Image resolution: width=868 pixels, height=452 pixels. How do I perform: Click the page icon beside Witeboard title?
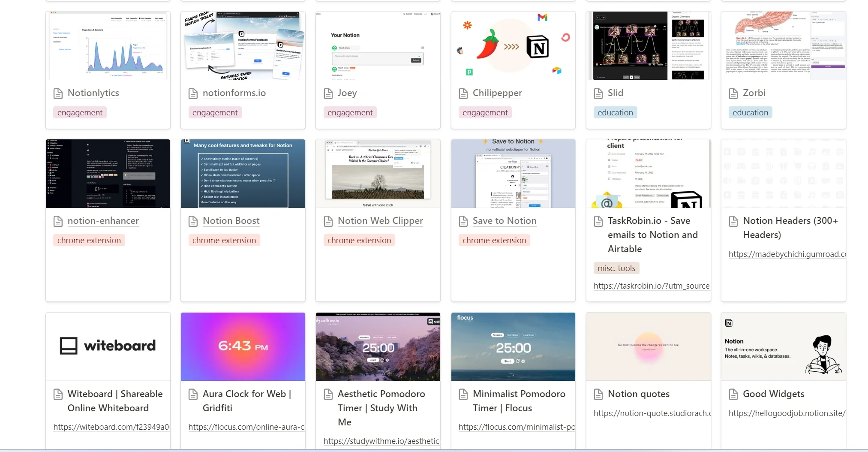click(x=58, y=395)
